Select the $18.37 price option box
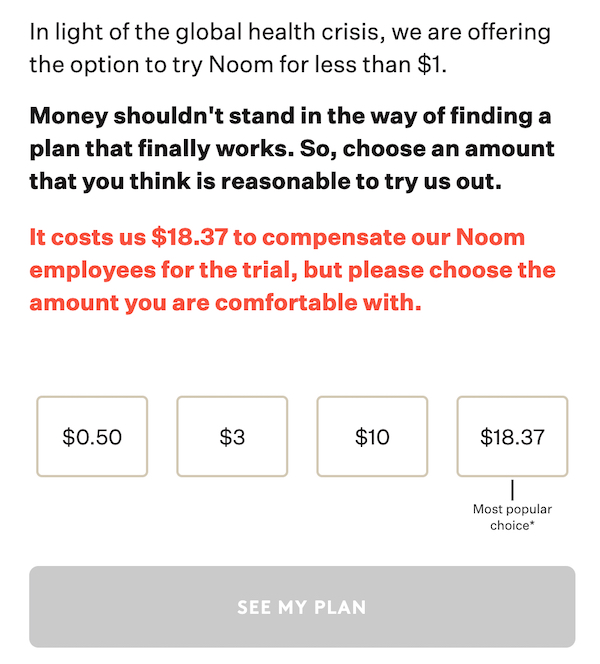The height and width of the screenshot is (664, 600). 512,437
